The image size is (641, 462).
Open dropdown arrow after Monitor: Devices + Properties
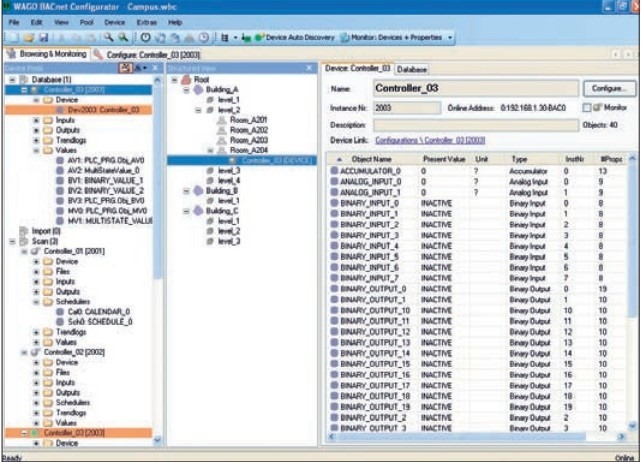pos(450,38)
